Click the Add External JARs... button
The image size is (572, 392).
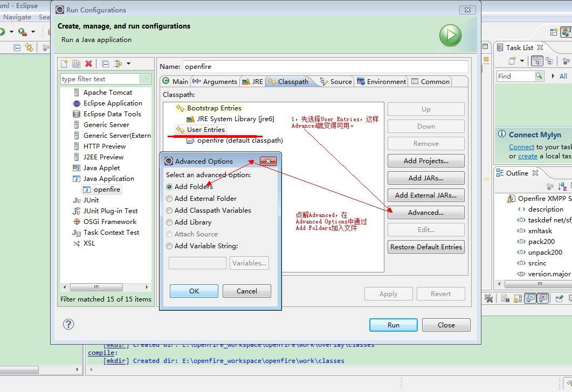(x=426, y=195)
